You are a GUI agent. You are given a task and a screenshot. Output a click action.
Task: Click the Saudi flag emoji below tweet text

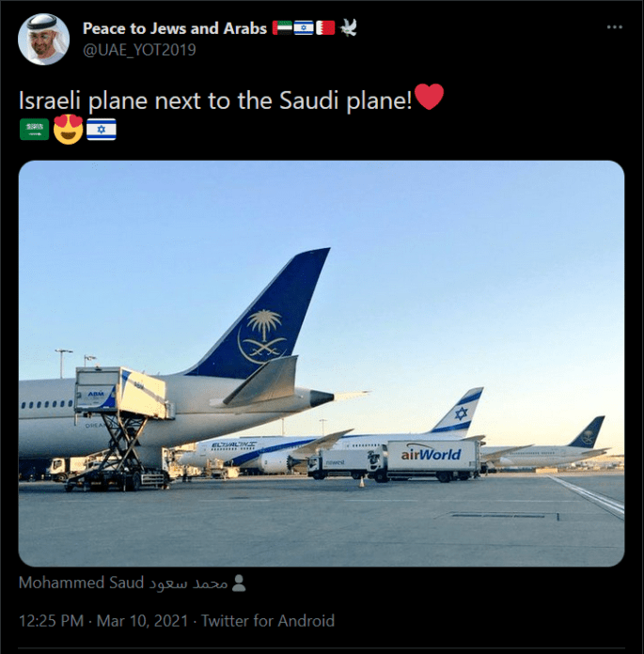[x=34, y=129]
